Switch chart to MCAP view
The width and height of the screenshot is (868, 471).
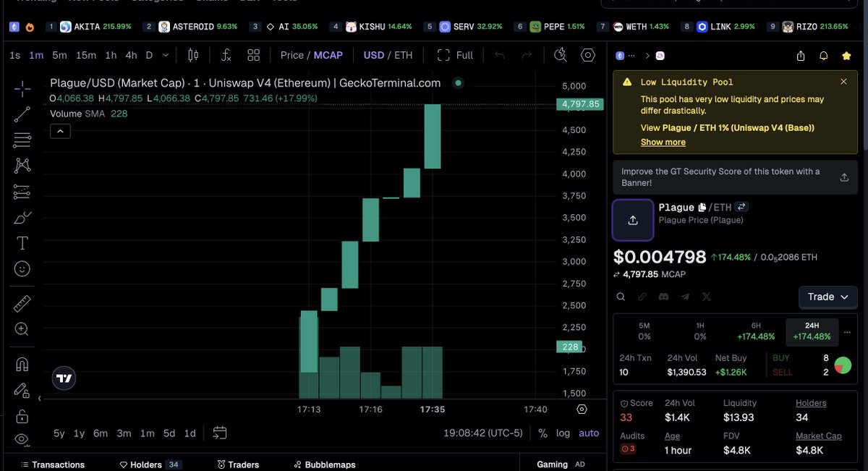pos(328,55)
